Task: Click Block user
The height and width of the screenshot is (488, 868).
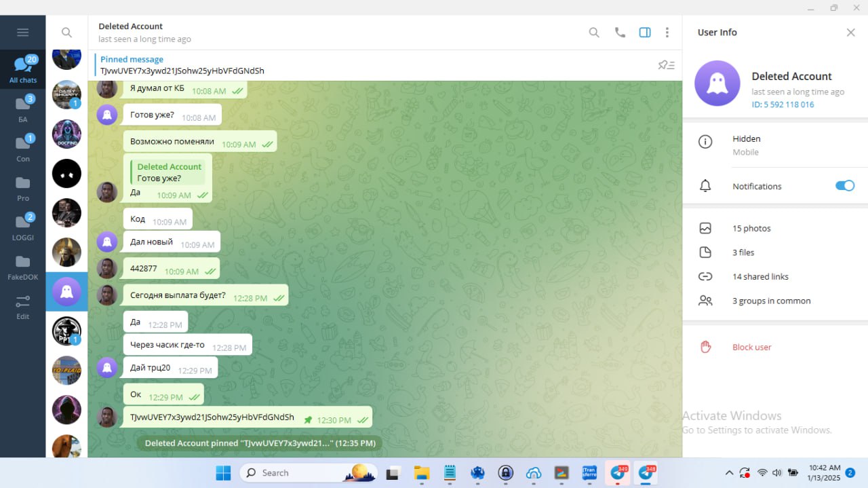Action: [x=751, y=347]
